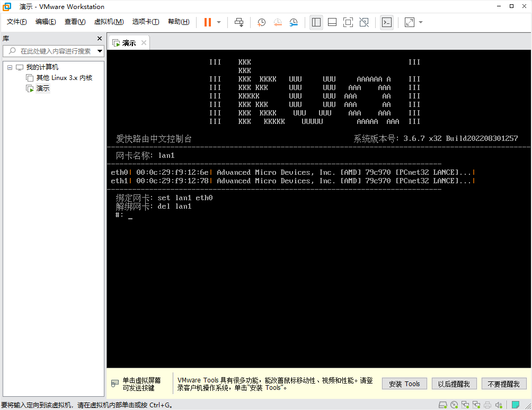Click the 以后提醒我 button

454,384
